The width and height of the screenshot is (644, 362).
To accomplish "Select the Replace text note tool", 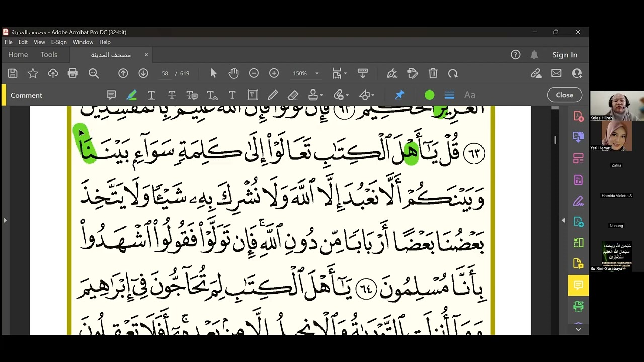I will pyautogui.click(x=192, y=95).
